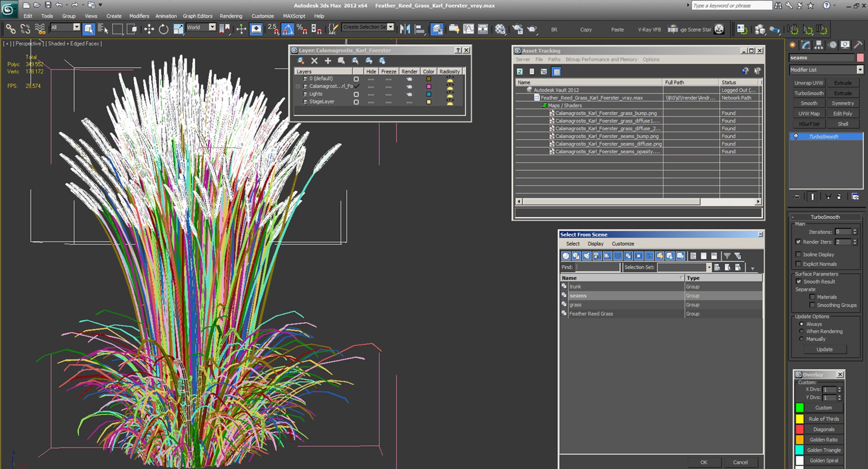Click the Golden Ratio overlay button
868x469 pixels.
[824, 440]
